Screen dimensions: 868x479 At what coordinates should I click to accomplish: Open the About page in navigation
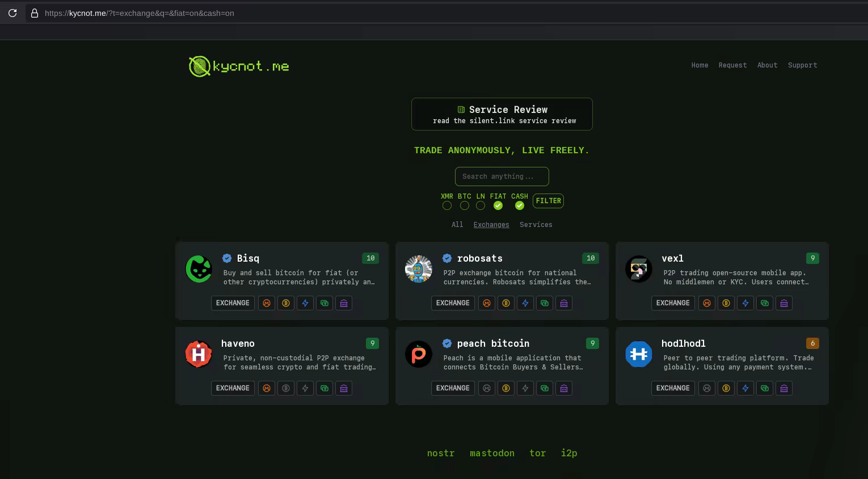point(767,65)
